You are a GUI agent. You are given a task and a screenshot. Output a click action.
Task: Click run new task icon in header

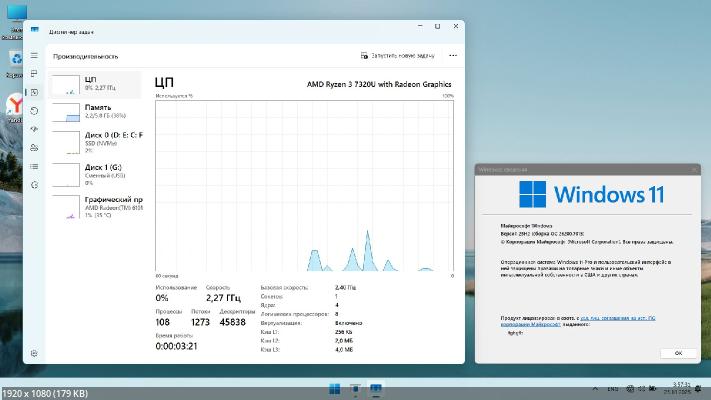(x=398, y=56)
